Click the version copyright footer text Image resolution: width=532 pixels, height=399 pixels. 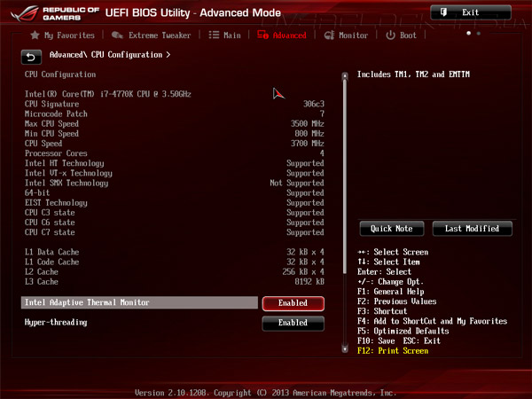pyautogui.click(x=266, y=393)
